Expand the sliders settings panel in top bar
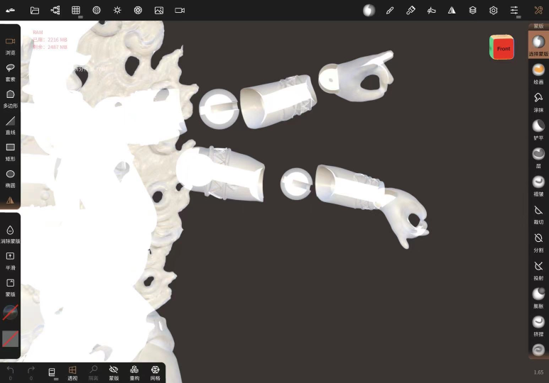The image size is (549, 383). (x=514, y=10)
